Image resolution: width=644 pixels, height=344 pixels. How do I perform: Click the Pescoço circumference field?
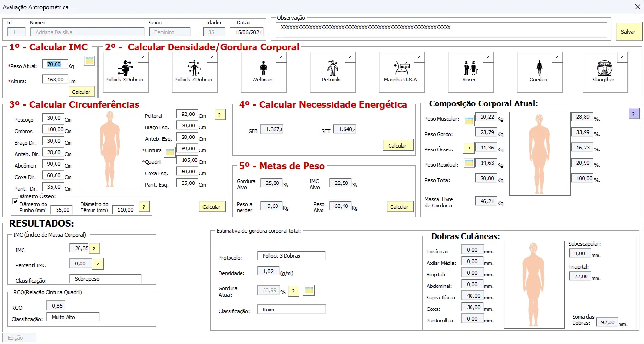coord(53,118)
